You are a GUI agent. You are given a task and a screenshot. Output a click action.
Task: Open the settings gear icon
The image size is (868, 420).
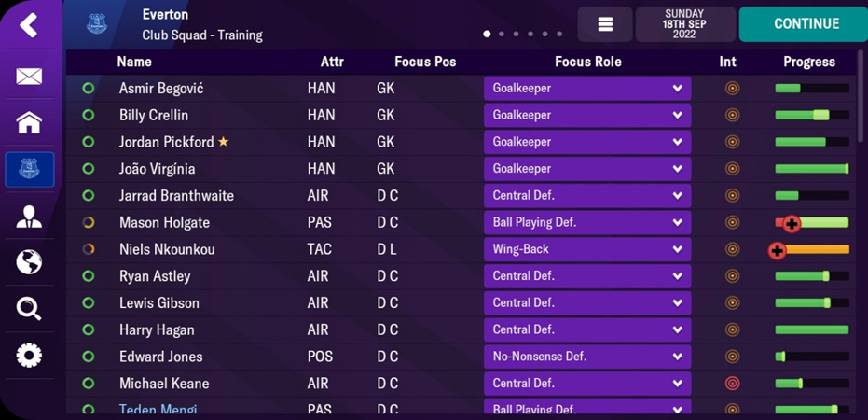click(29, 356)
